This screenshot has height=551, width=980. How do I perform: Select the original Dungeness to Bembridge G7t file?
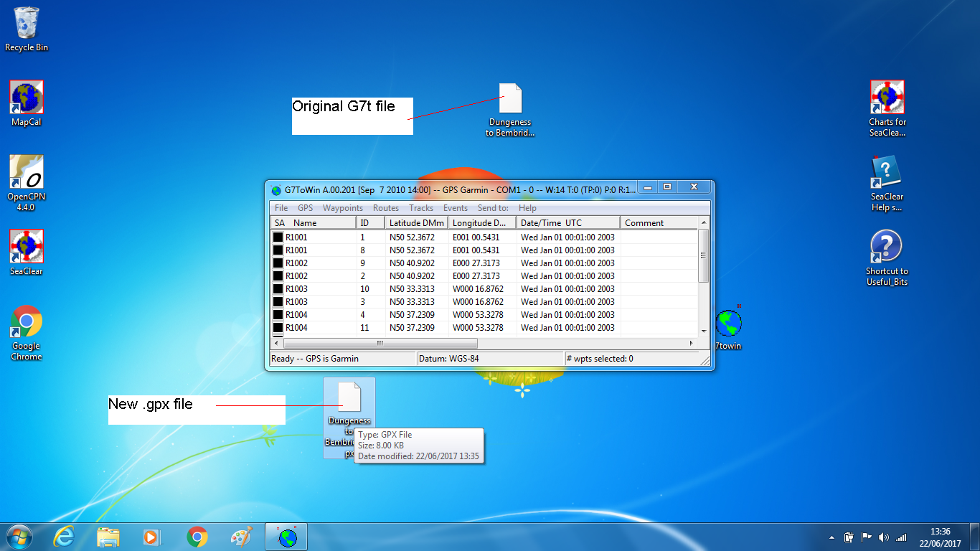click(510, 99)
